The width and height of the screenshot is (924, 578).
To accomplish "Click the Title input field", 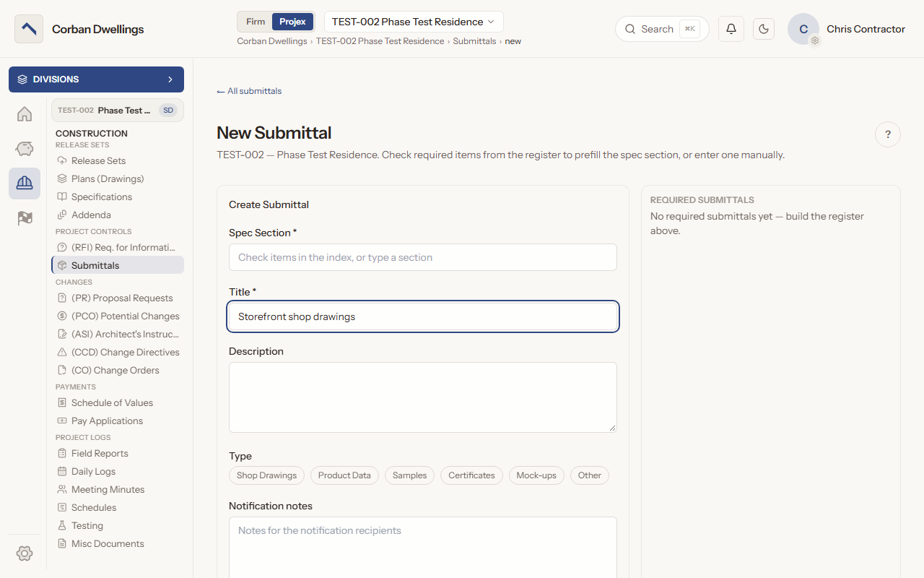I will click(423, 316).
